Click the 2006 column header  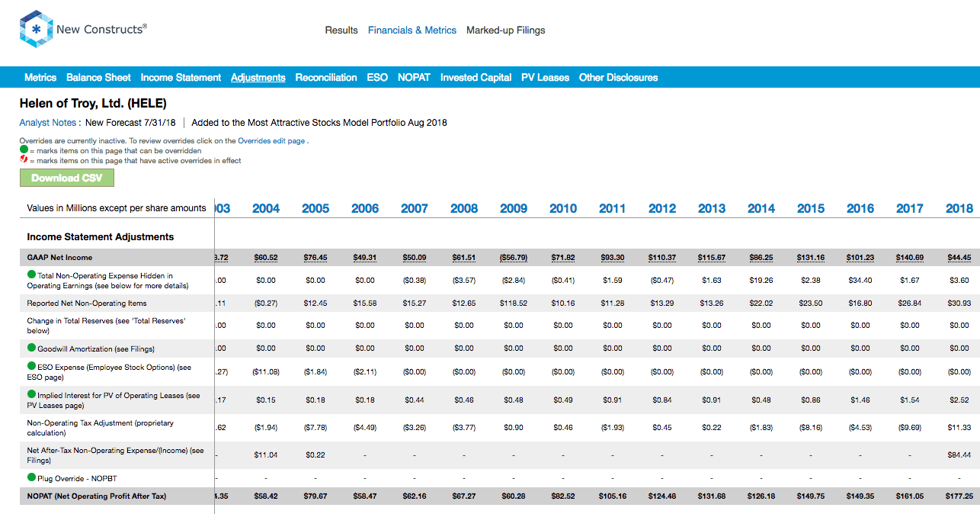tap(365, 208)
